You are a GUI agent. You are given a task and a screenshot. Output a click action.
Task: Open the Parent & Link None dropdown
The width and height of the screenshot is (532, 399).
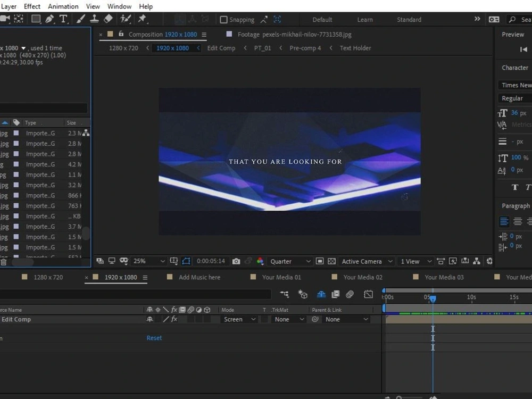point(346,319)
